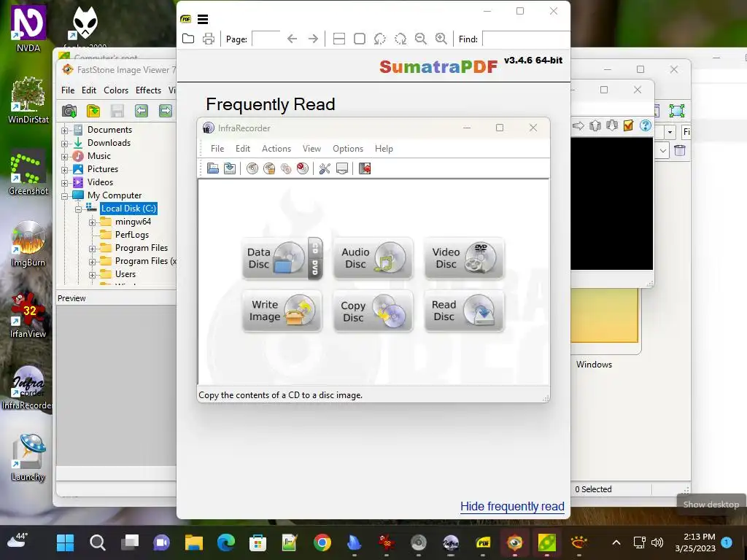
Task: Click Google Chrome in the taskbar
Action: point(322,542)
